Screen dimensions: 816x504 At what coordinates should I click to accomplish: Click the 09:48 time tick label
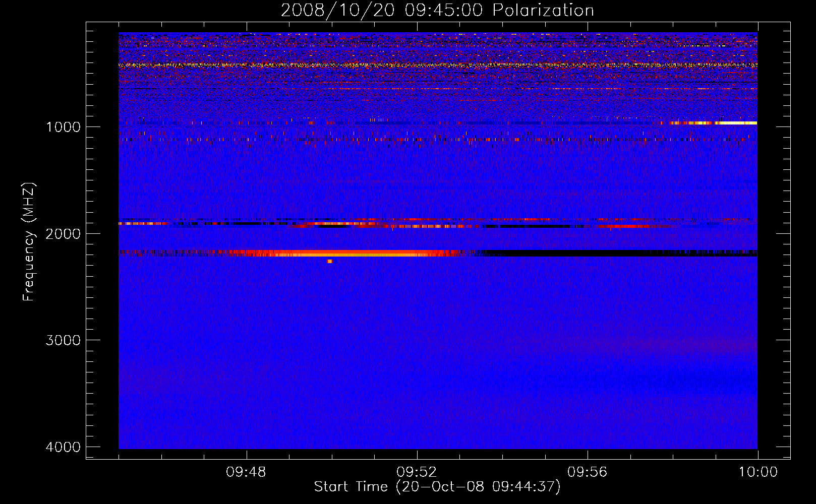(246, 472)
